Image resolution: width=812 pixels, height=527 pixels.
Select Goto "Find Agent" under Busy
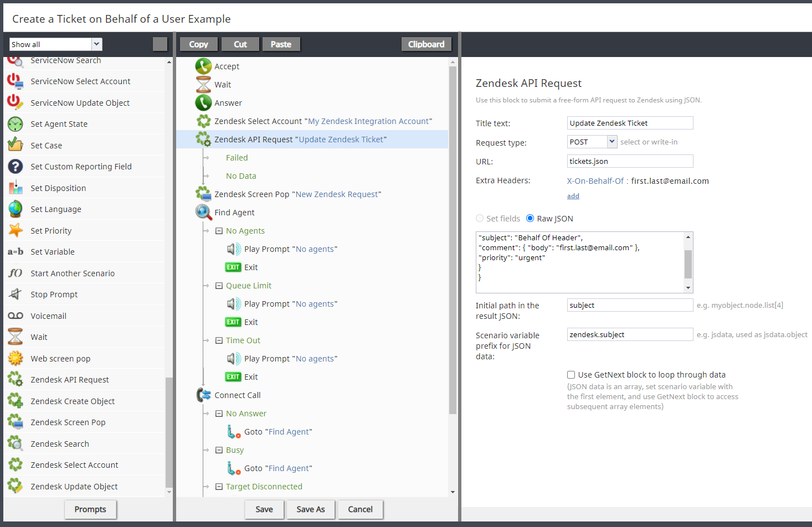269,468
